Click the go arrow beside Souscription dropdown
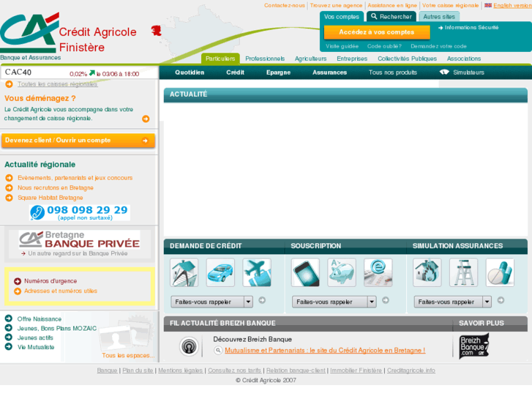Screen dimensions: 532x399 [x=386, y=300]
